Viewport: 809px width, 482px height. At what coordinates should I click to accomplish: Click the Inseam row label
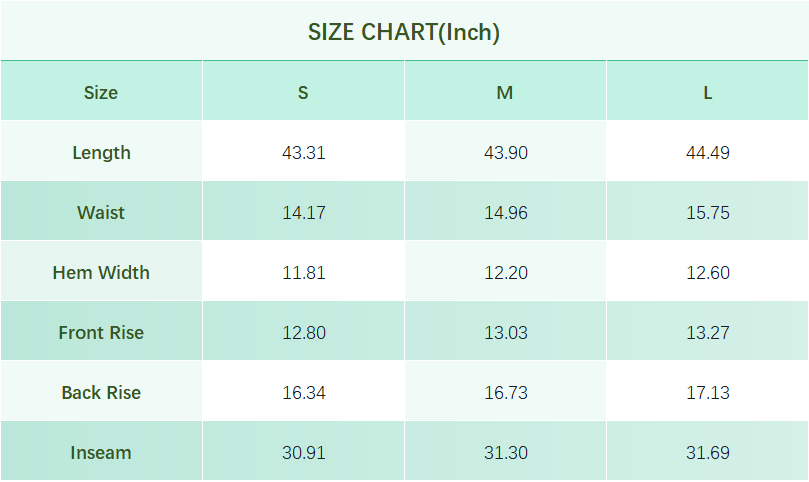coord(101,453)
